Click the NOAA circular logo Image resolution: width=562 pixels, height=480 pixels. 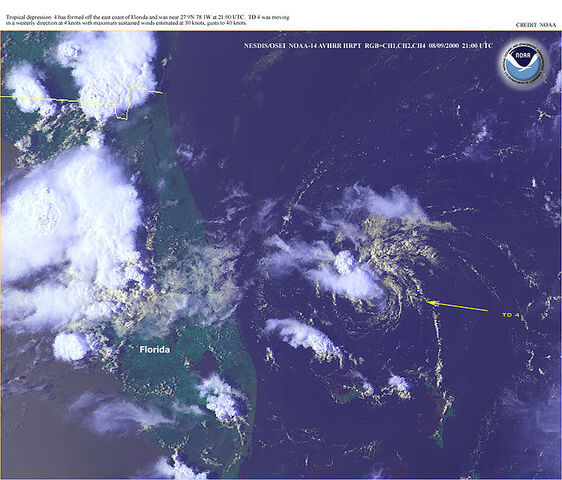tap(523, 66)
